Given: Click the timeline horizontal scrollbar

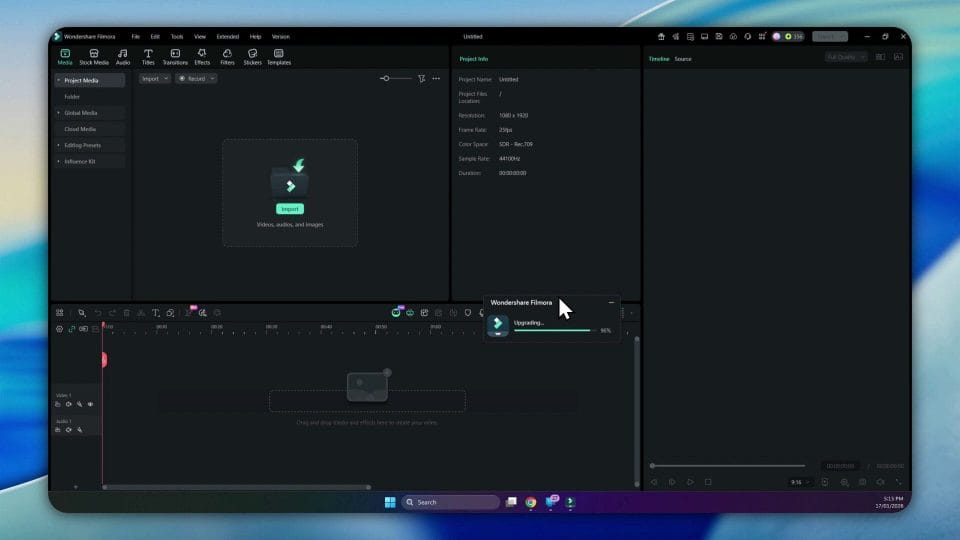Looking at the screenshot, I should coord(237,487).
